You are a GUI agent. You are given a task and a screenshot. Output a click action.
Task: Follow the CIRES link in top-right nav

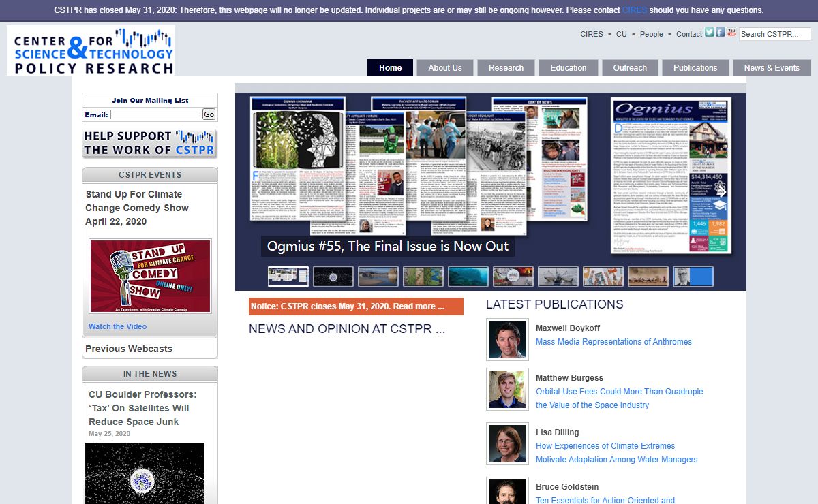pyautogui.click(x=592, y=34)
